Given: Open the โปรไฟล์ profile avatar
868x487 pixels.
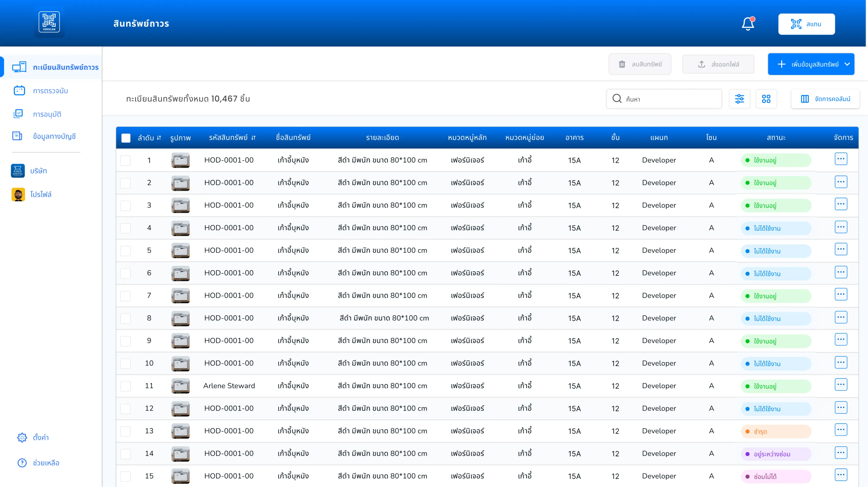Looking at the screenshot, I should tap(18, 195).
